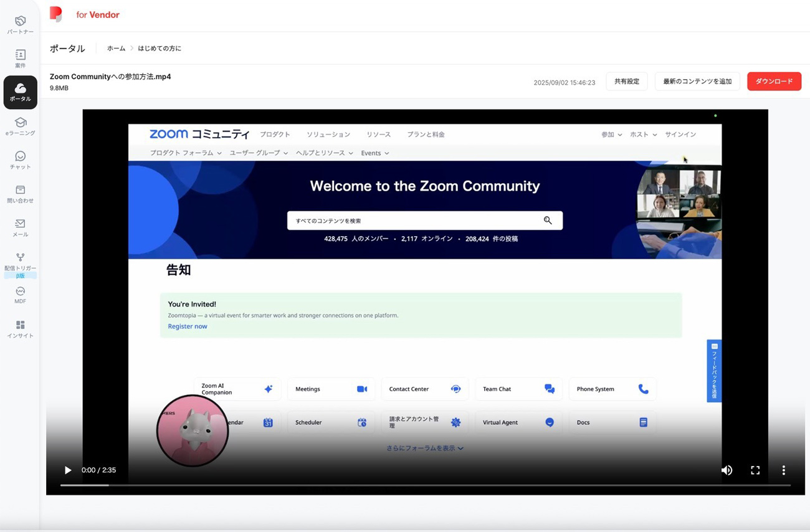Play the Zoom Community video

(x=68, y=470)
